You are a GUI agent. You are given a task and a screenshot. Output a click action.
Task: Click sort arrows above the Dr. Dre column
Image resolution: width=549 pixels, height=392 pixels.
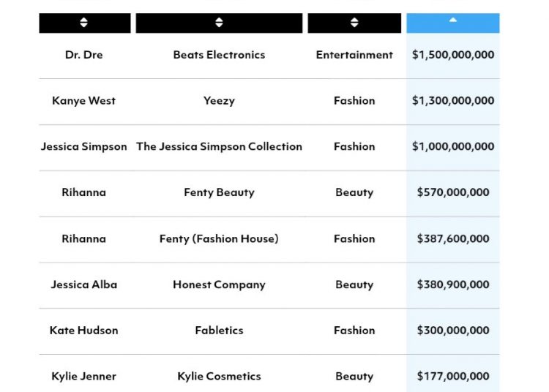(84, 23)
